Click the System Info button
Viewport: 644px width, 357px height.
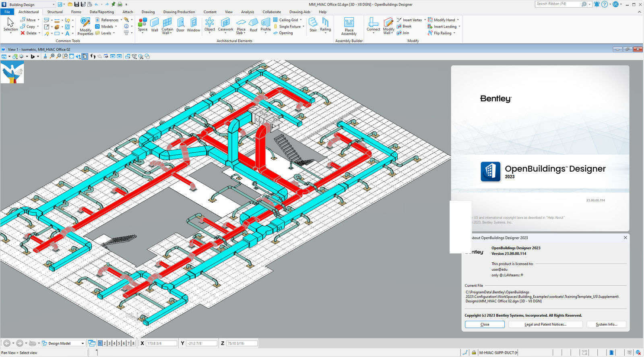point(606,324)
